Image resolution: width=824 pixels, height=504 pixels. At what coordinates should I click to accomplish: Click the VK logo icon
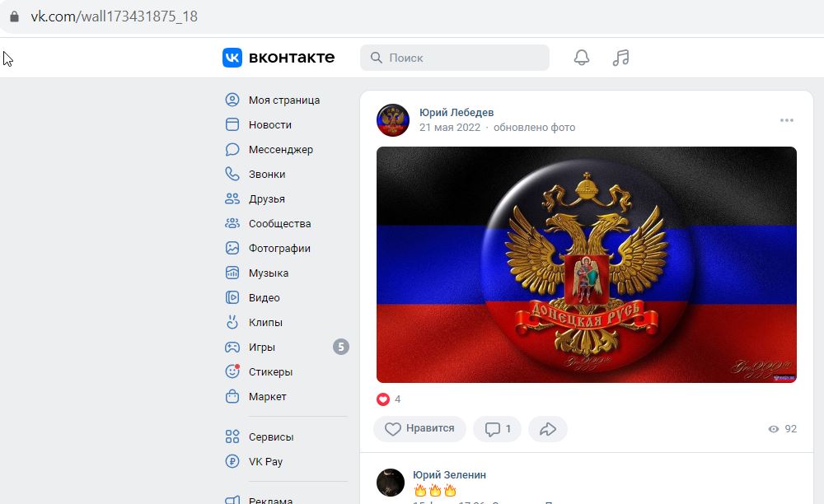click(232, 57)
